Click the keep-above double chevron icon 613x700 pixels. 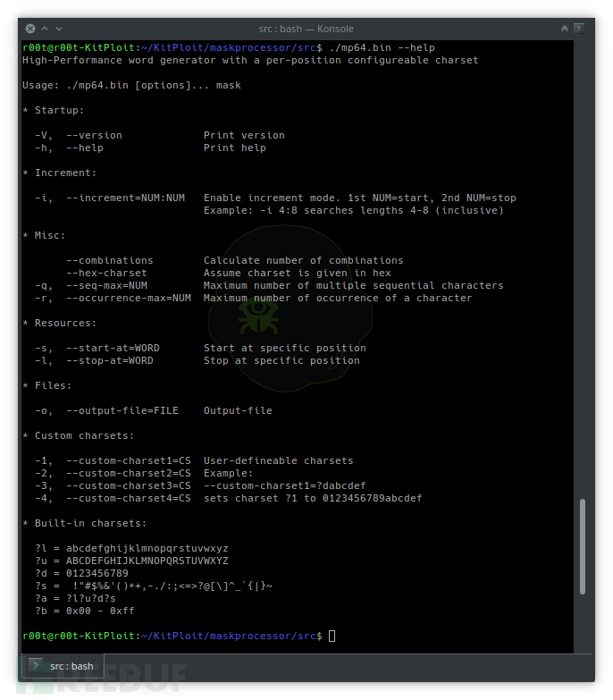[x=565, y=29]
